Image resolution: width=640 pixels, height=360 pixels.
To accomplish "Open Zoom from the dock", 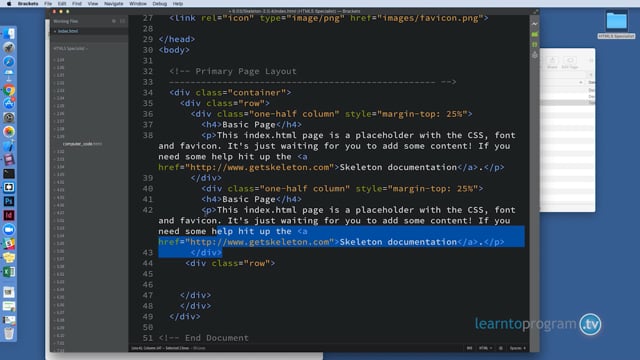I will tap(9, 229).
